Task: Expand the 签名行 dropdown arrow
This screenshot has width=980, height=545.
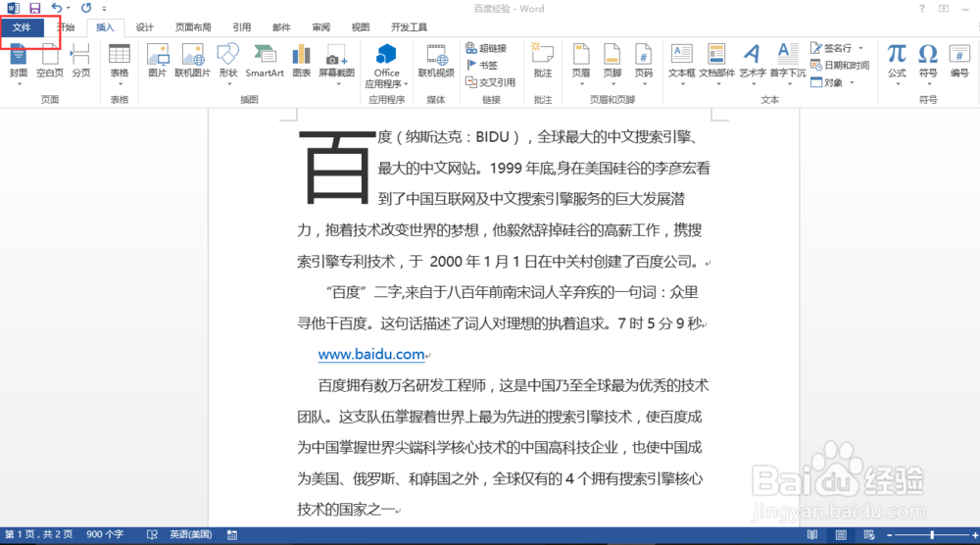Action: (860, 48)
